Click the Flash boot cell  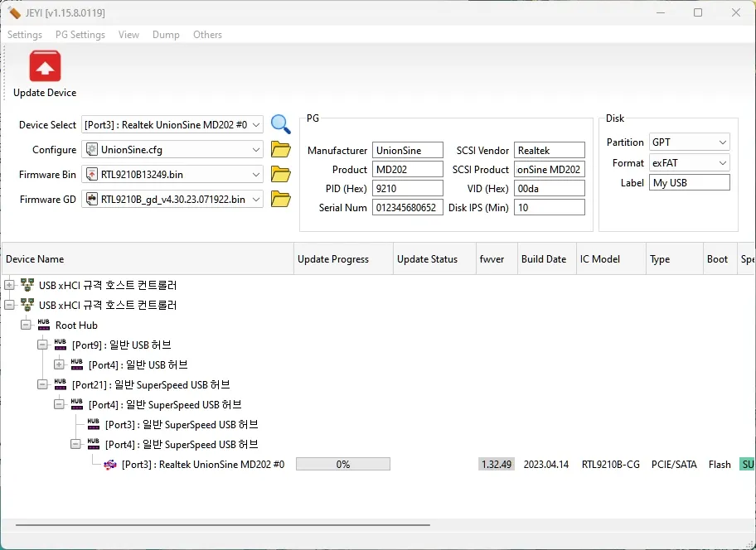[x=720, y=465]
